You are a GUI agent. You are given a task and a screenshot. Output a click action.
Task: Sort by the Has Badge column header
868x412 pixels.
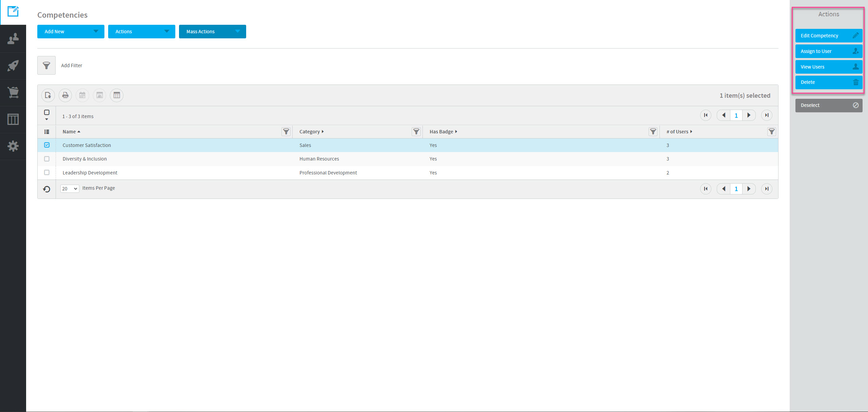(x=441, y=132)
